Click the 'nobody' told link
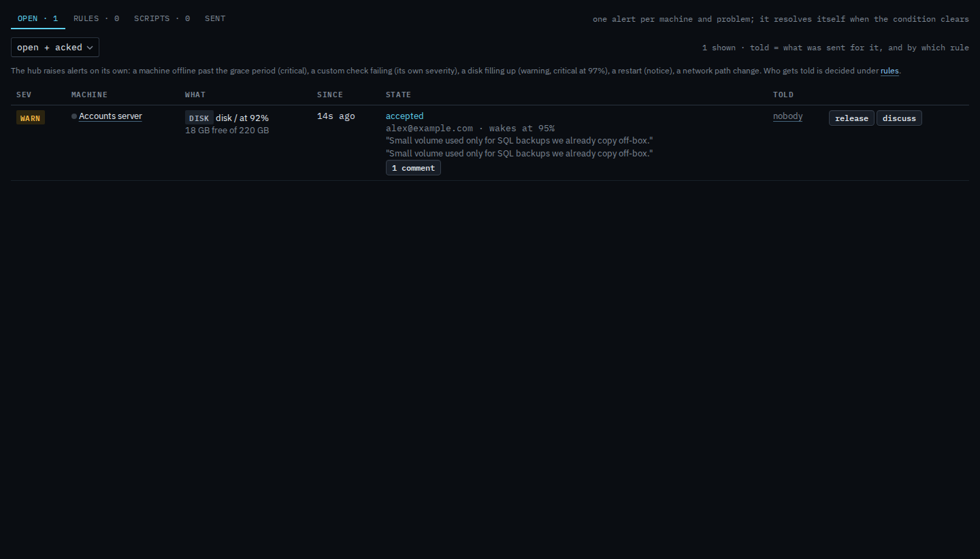Screen dimensions: 980x559 pos(787,116)
